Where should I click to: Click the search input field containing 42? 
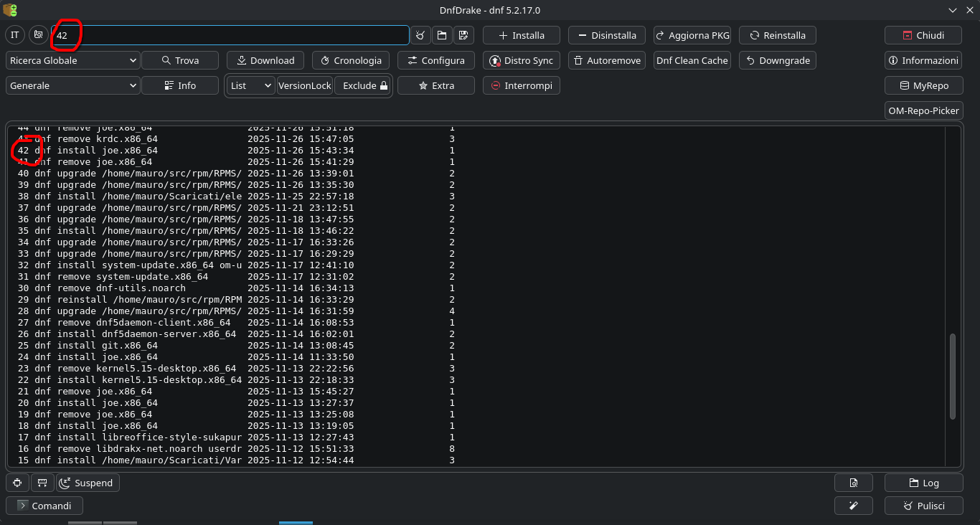(230, 35)
